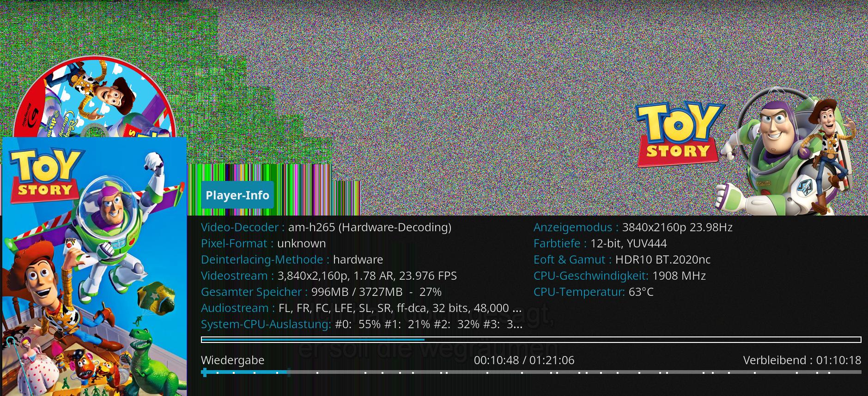
Task: Click the Toy Story movie poster thumbnail
Action: [x=94, y=266]
